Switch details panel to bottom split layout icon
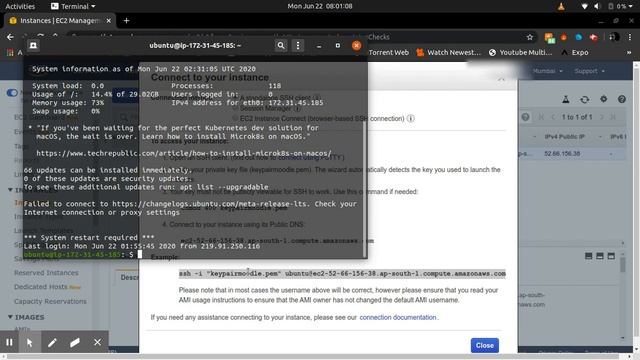This screenshot has width=640, height=360. (x=589, y=256)
